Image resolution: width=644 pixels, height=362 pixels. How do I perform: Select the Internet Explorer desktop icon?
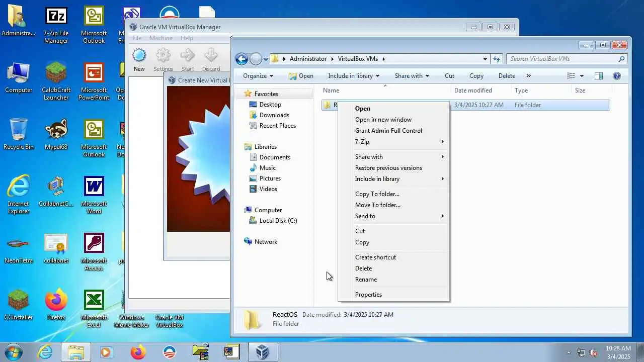(x=19, y=195)
